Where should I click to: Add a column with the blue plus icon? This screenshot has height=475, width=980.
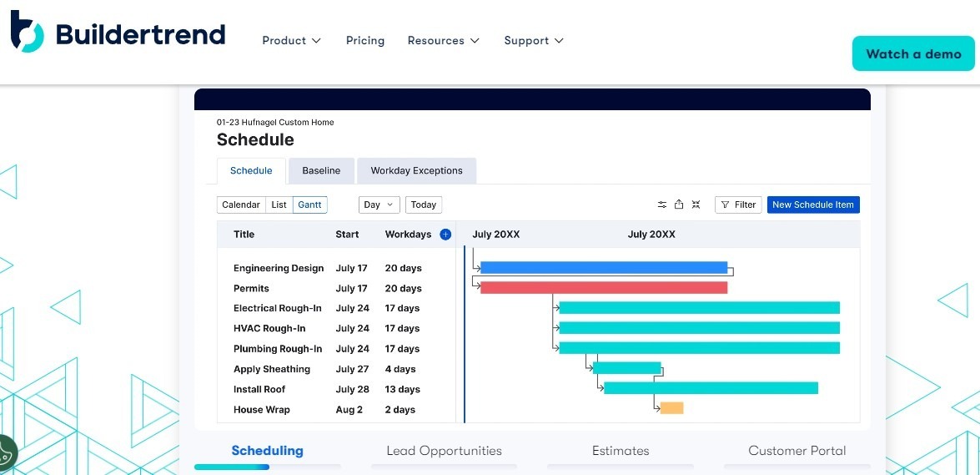[445, 234]
